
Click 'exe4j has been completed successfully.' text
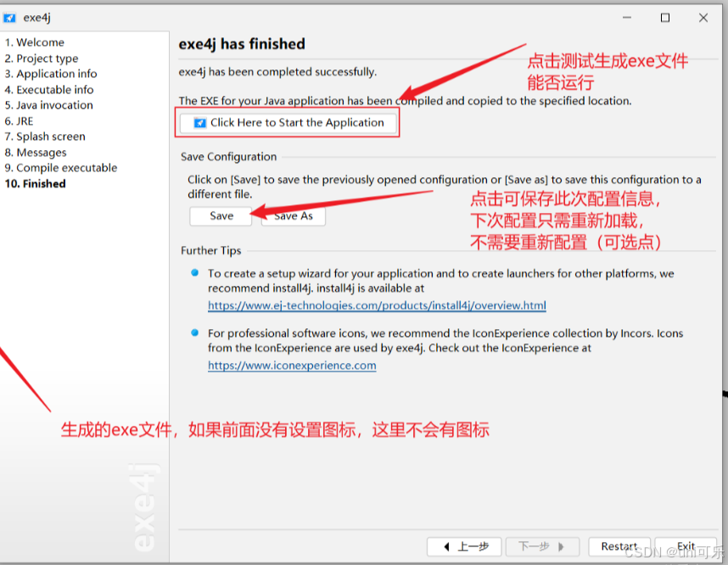click(x=277, y=72)
